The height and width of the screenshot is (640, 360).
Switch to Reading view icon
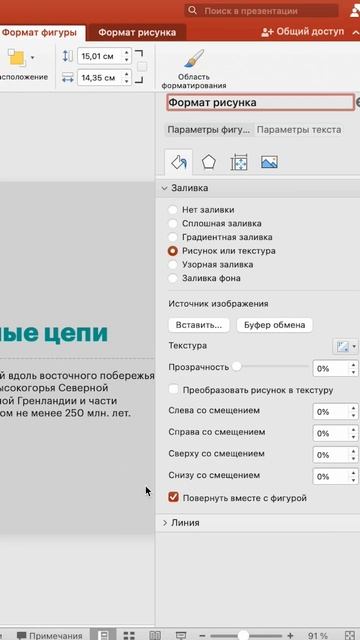coord(155,636)
